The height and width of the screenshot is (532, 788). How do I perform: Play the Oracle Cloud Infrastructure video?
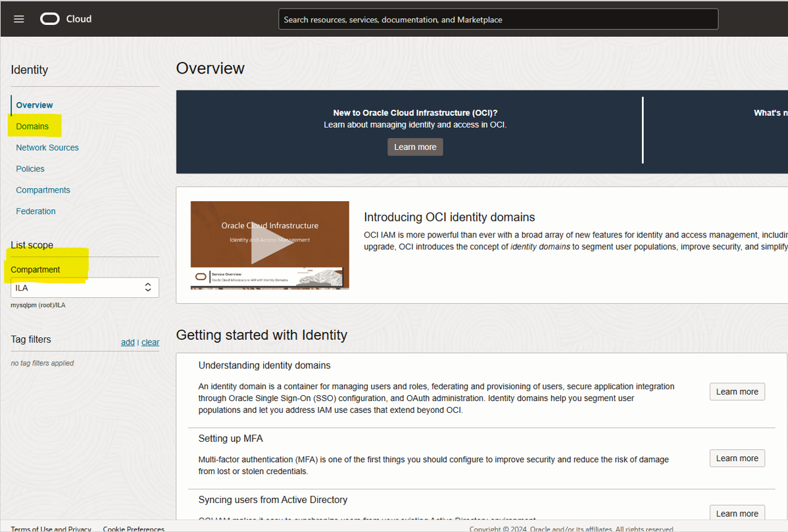270,245
